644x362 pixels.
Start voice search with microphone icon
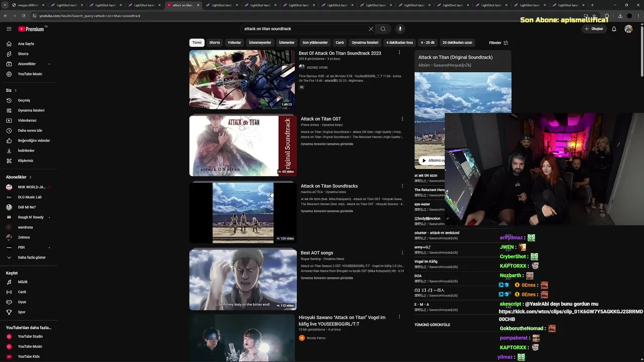[x=400, y=29]
